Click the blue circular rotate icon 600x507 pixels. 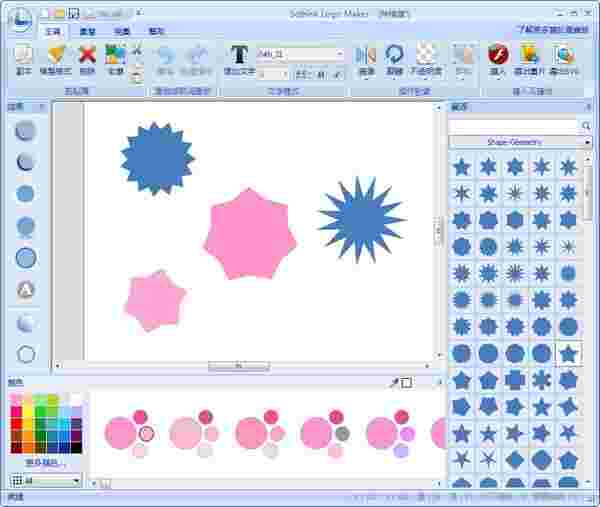395,55
